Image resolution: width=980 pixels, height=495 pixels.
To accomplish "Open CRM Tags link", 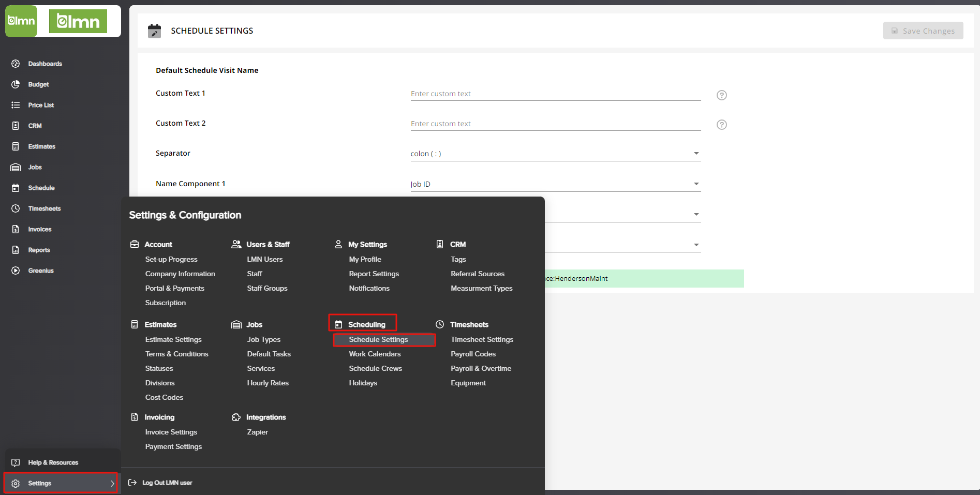I will click(x=458, y=259).
